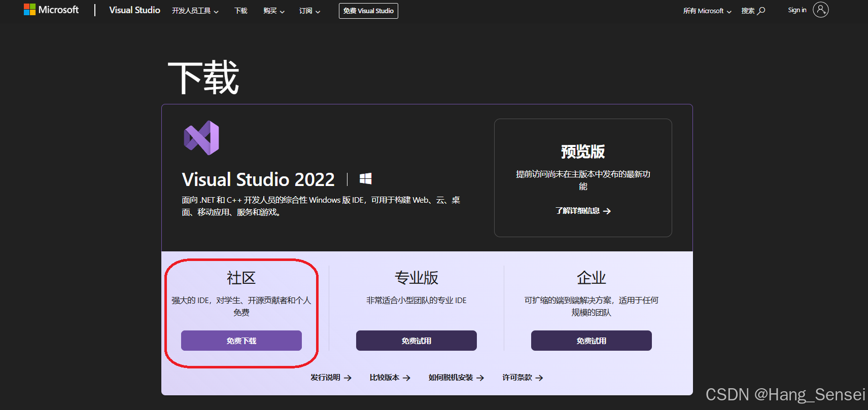Click the 预览版 heading
The height and width of the screenshot is (410, 868).
point(583,151)
